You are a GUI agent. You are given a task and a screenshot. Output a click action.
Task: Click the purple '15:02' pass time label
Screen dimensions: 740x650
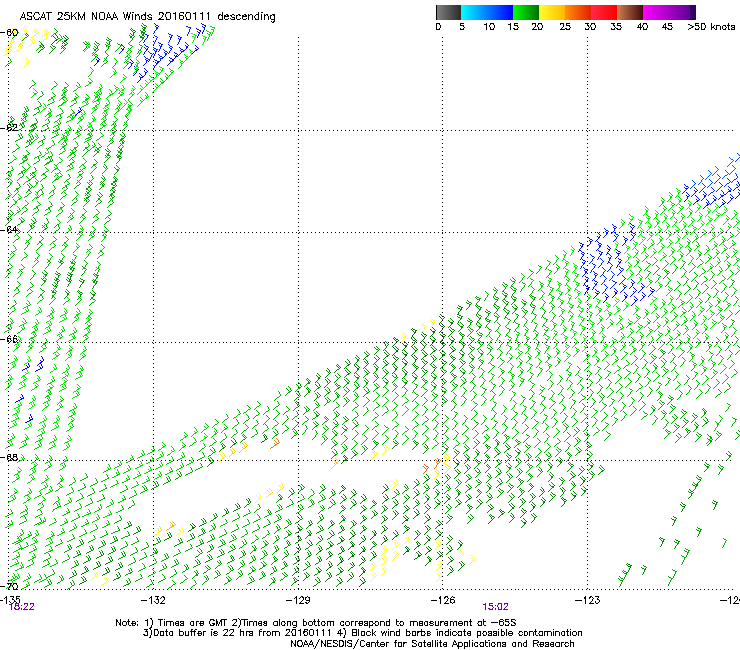496,607
